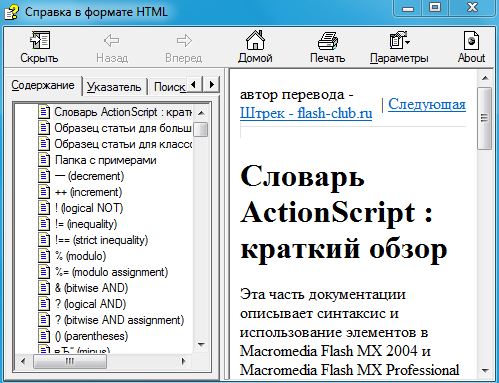The image size is (499, 383).
Task: Select the () (parentheses) topic
Action: click(x=91, y=336)
